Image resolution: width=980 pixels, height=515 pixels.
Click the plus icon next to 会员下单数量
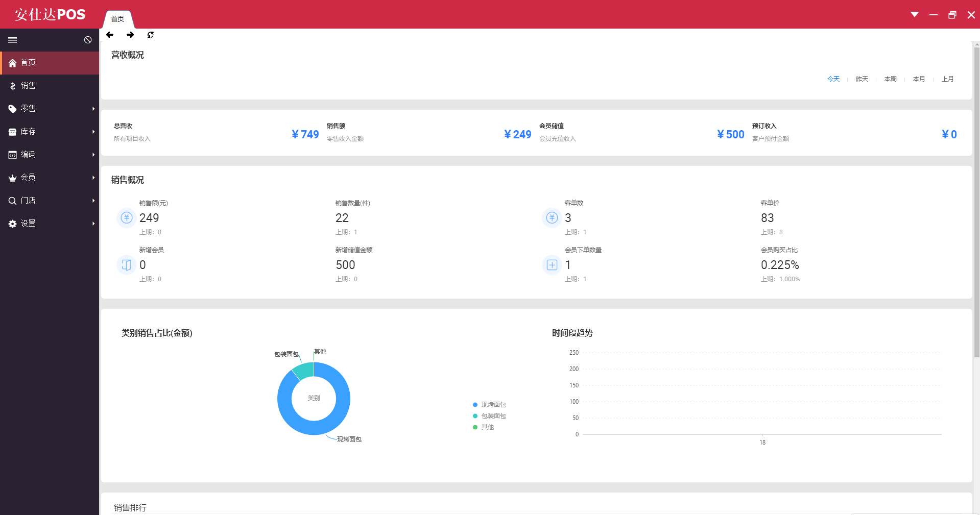pyautogui.click(x=552, y=265)
